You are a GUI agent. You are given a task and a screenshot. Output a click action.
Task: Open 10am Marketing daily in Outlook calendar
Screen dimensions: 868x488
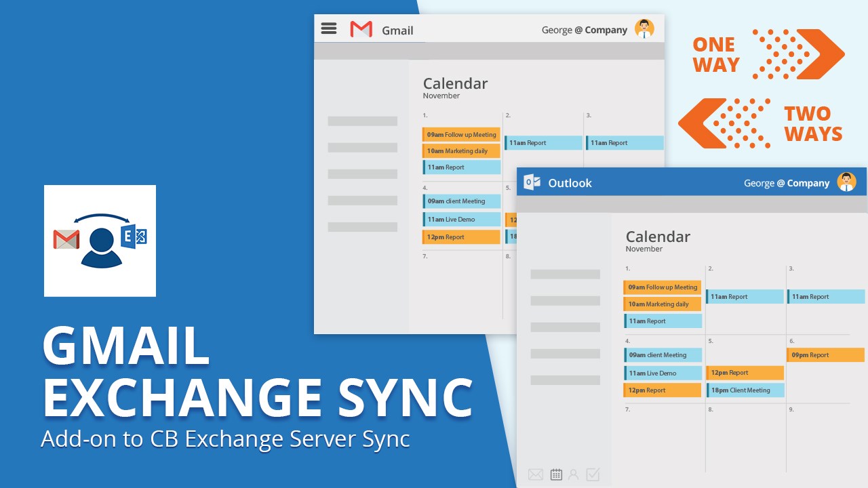click(663, 304)
